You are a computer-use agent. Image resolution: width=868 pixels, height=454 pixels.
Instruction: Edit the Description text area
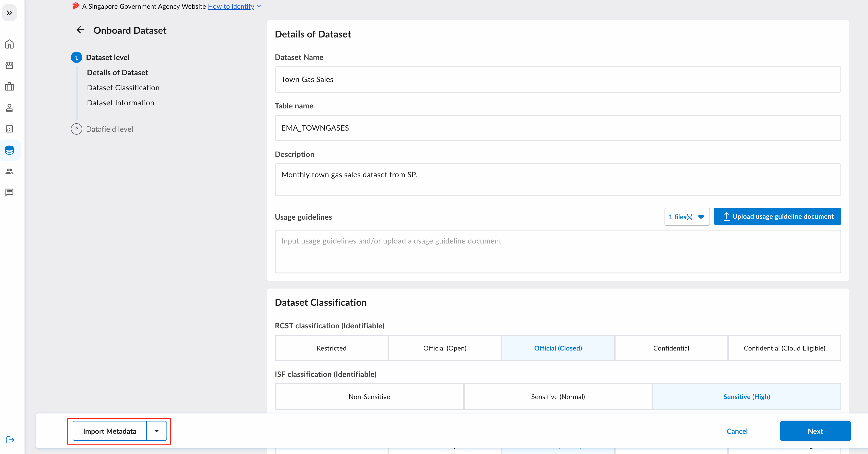click(x=558, y=180)
